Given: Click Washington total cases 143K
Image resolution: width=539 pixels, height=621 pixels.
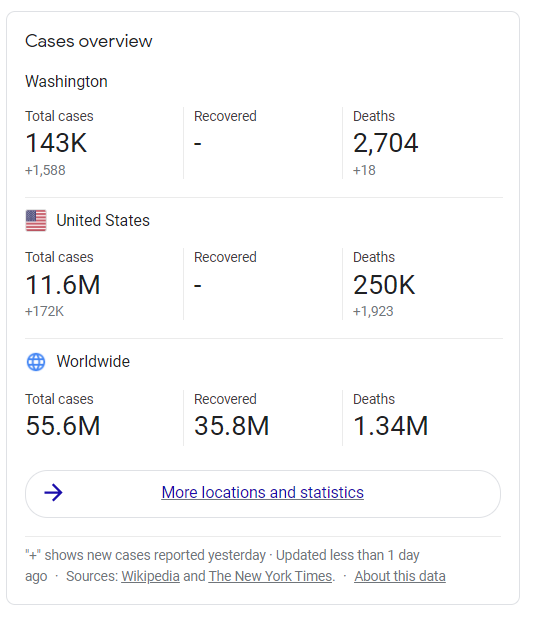Looking at the screenshot, I should tap(56, 143).
